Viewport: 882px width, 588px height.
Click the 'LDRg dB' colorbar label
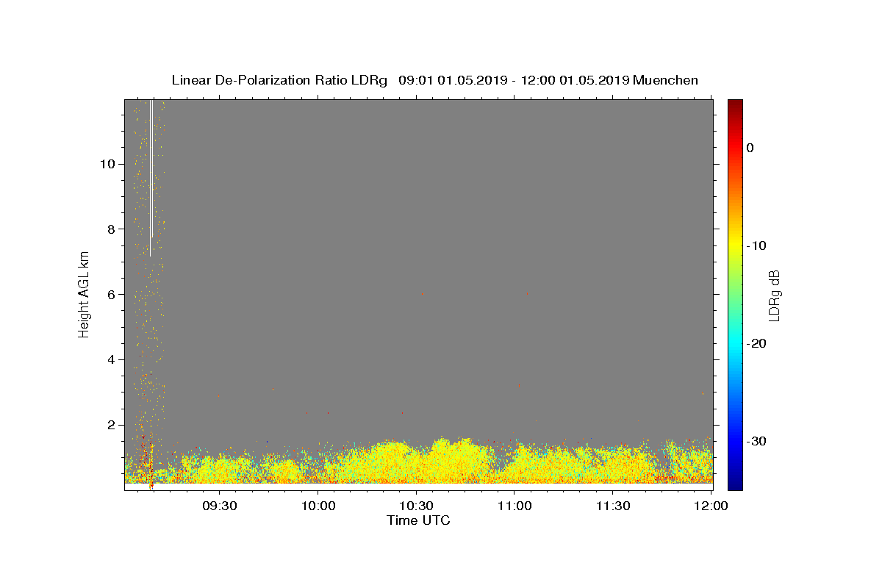(x=773, y=294)
